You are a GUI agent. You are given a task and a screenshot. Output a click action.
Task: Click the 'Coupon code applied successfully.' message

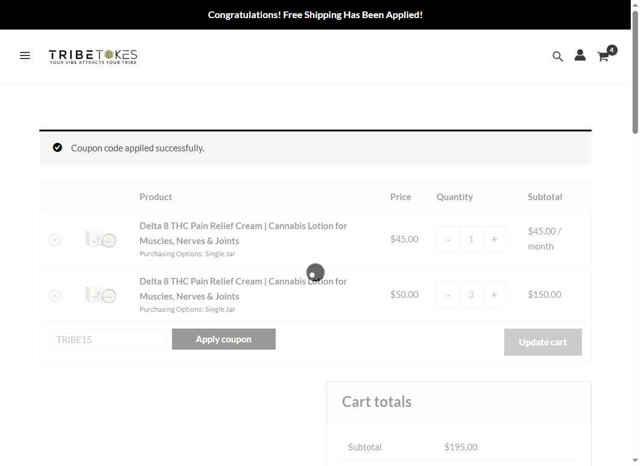pos(138,148)
